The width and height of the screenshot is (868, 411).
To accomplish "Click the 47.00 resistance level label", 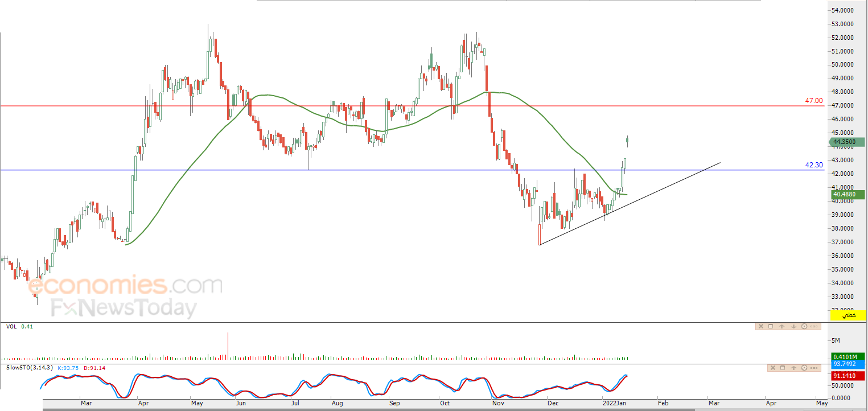I will 813,101.
